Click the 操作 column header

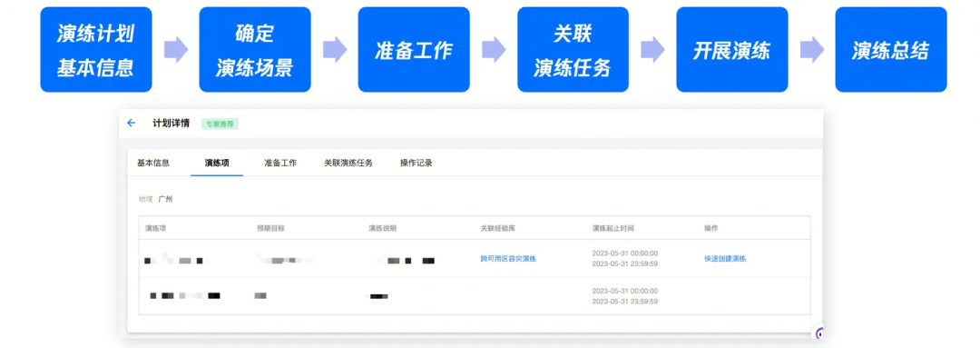click(x=710, y=228)
